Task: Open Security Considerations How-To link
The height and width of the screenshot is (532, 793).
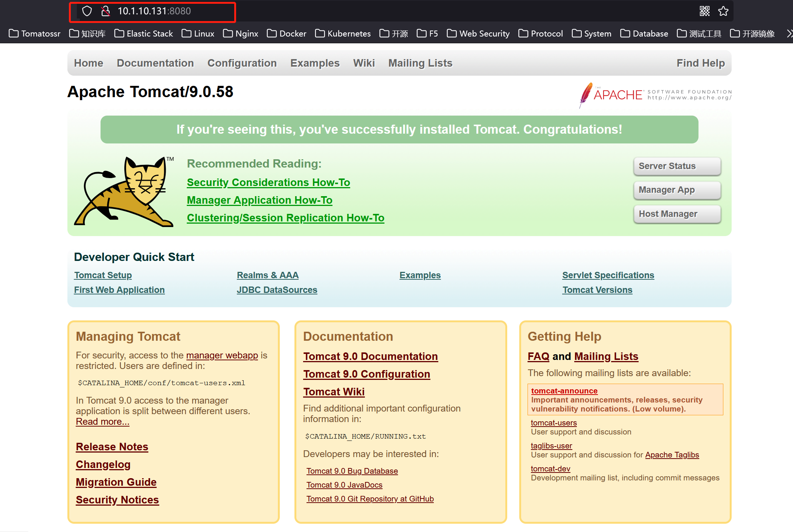Action: (x=268, y=183)
